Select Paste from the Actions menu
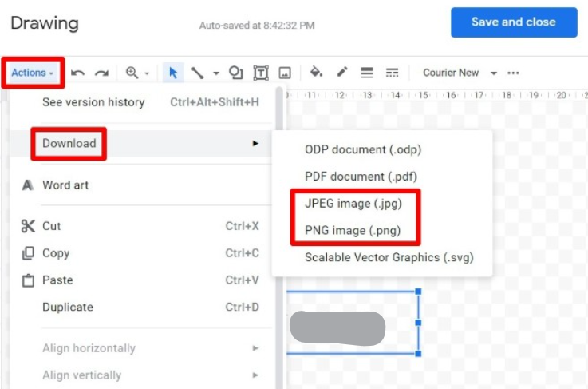 pos(144,280)
